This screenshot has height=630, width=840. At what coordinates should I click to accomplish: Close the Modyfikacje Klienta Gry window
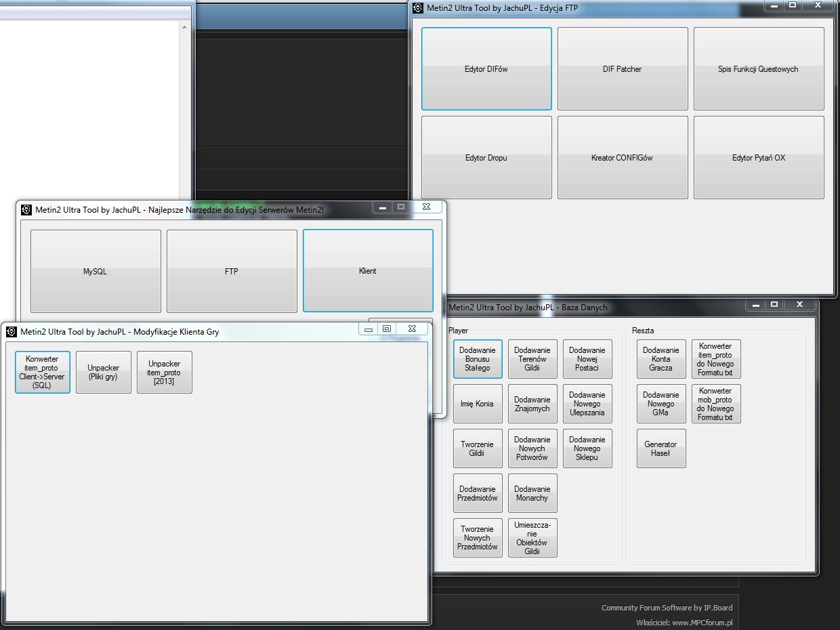pos(412,329)
